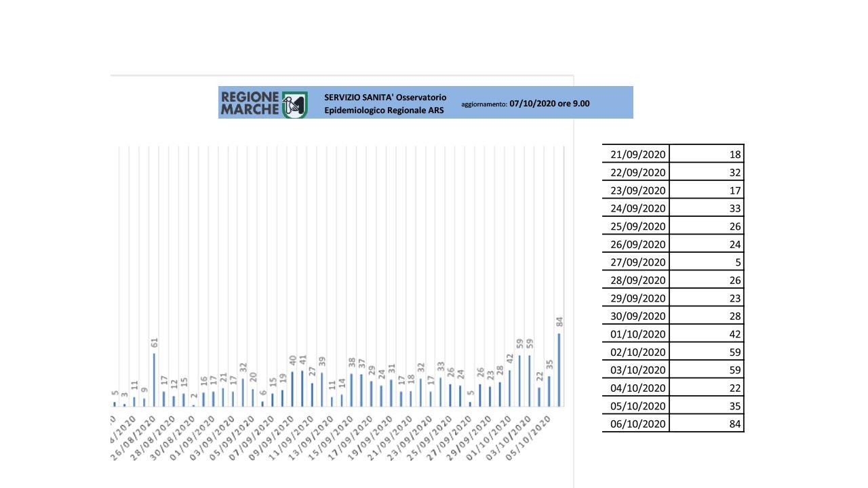Select table date cell 22/09/2020
The image size is (868, 488).
(x=636, y=172)
